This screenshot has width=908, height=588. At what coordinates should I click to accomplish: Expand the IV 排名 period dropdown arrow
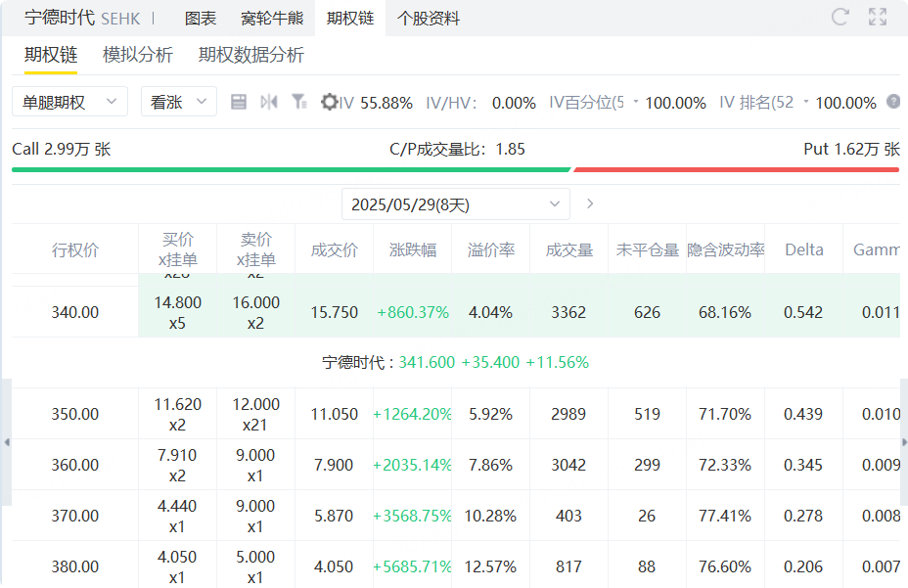point(805,102)
